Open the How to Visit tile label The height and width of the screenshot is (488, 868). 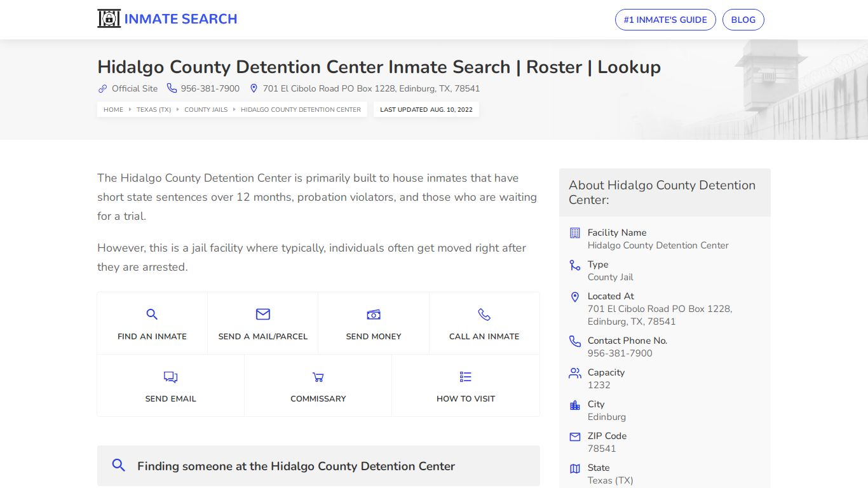[x=466, y=398]
